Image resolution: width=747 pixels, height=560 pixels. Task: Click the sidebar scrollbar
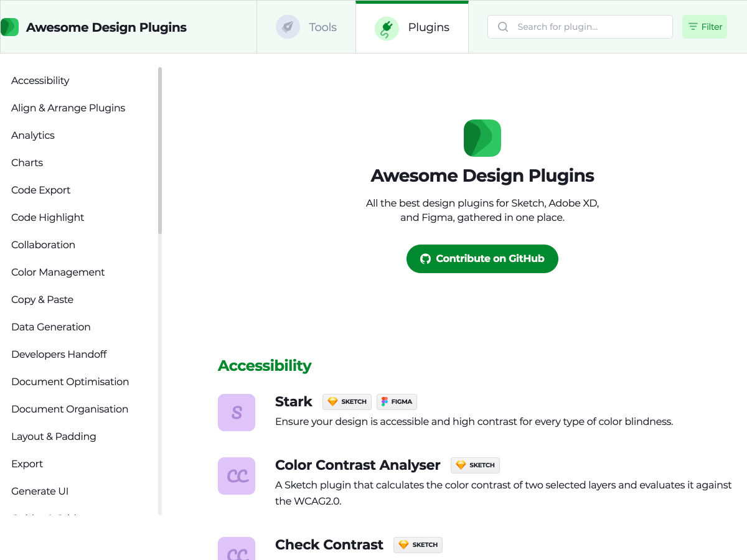[160, 151]
